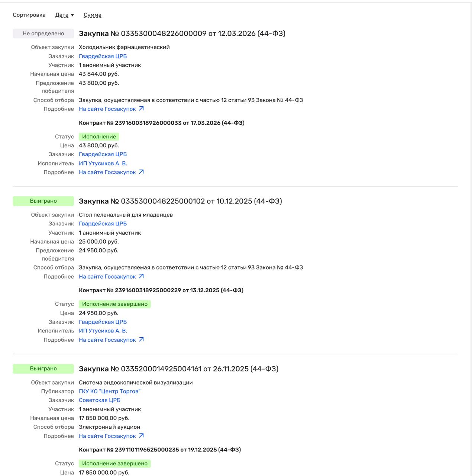Click external arrow icon for endoscopic system purchase
472x476 pixels.
coord(141,435)
